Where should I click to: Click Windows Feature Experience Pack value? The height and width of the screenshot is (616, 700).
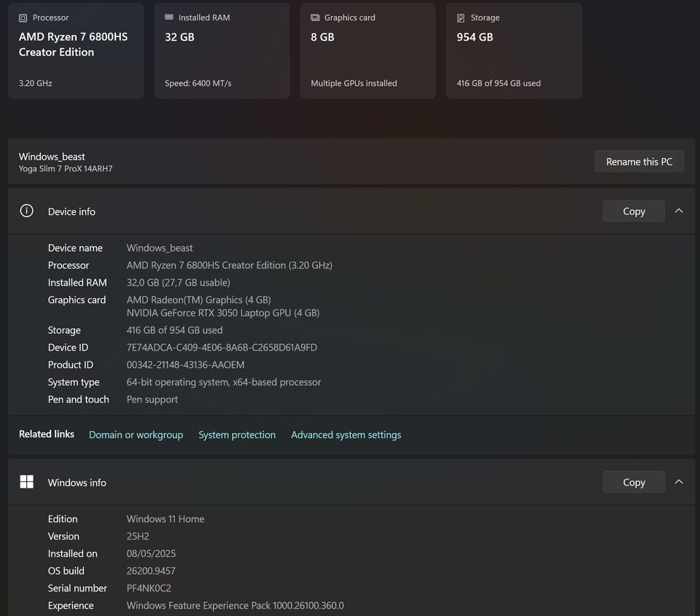[236, 605]
